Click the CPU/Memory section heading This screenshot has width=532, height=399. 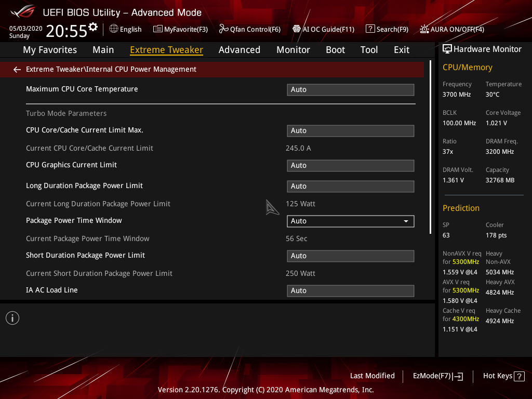coord(468,68)
